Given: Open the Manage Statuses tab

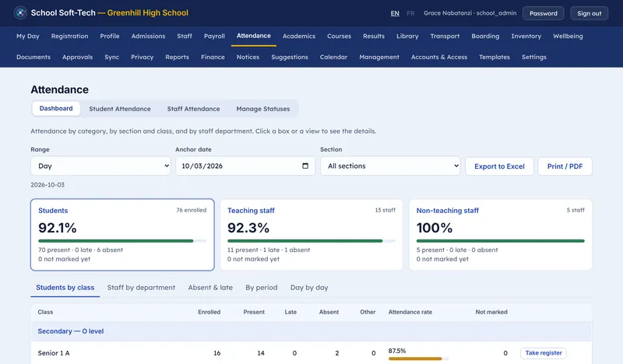Looking at the screenshot, I should pyautogui.click(x=263, y=109).
